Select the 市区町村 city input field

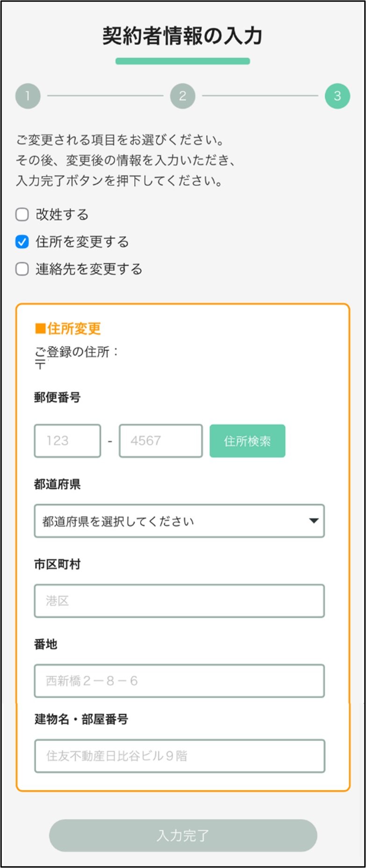pos(179,601)
